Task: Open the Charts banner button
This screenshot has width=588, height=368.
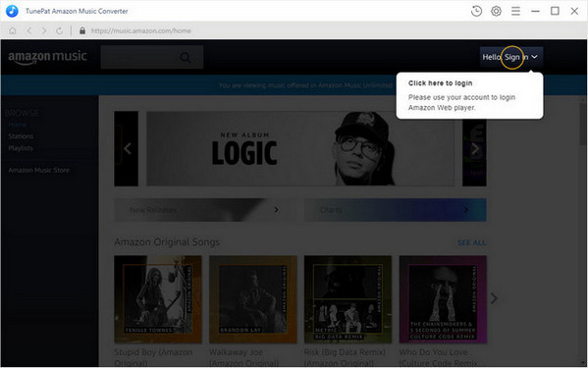Action: (x=396, y=210)
